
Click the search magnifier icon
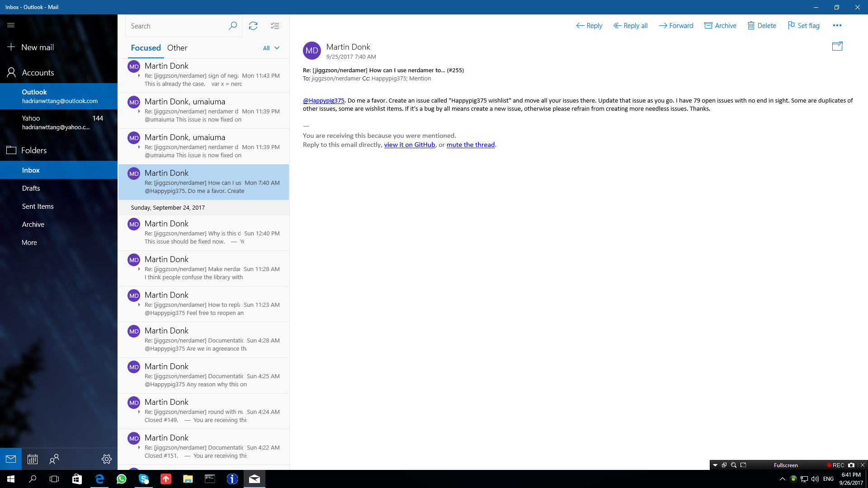(232, 26)
